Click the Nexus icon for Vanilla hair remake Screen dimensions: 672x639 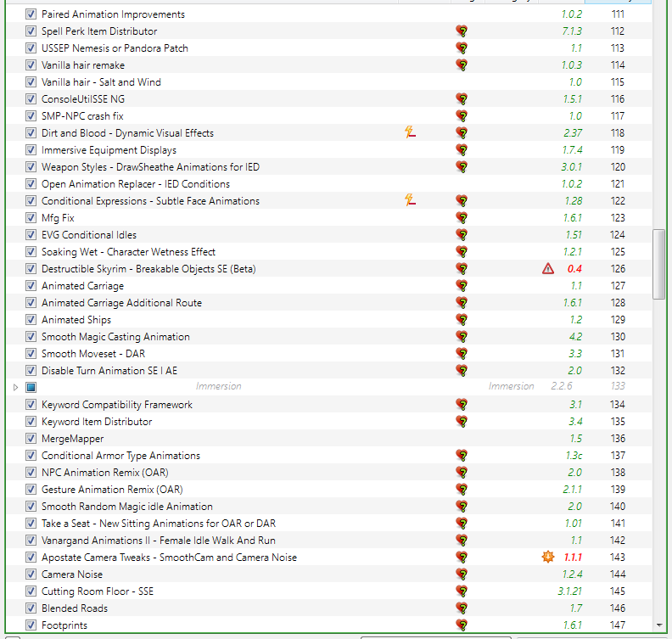point(462,65)
